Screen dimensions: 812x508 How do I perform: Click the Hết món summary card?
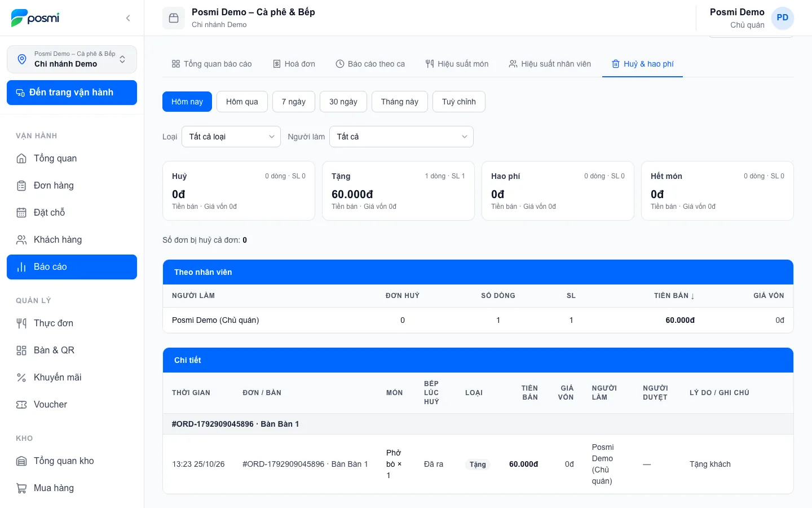click(x=717, y=191)
